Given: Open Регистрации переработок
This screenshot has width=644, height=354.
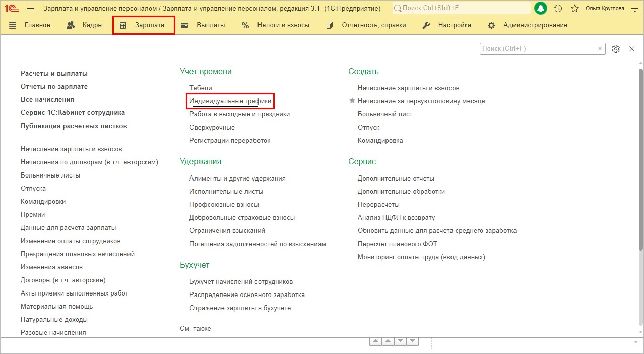Looking at the screenshot, I should pyautogui.click(x=230, y=140).
